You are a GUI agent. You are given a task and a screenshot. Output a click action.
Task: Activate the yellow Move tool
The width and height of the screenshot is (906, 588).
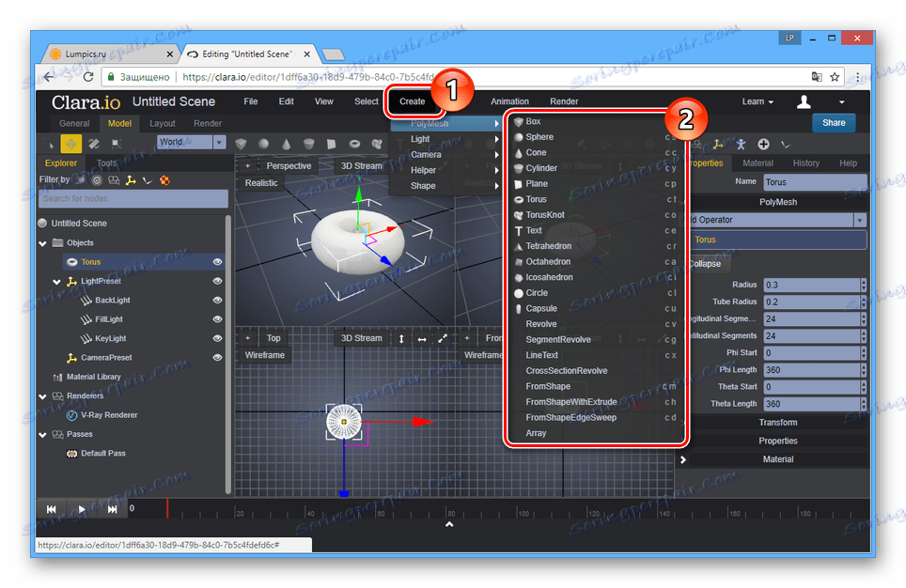click(71, 144)
